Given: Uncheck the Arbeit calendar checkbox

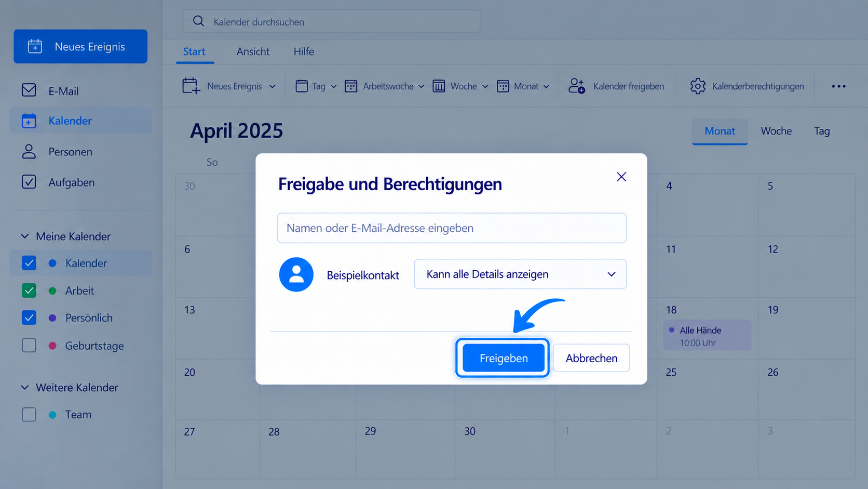Looking at the screenshot, I should pos(29,290).
